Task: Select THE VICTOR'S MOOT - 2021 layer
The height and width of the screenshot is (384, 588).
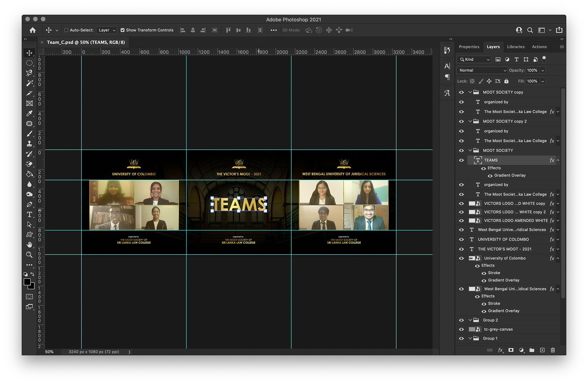Action: click(504, 249)
